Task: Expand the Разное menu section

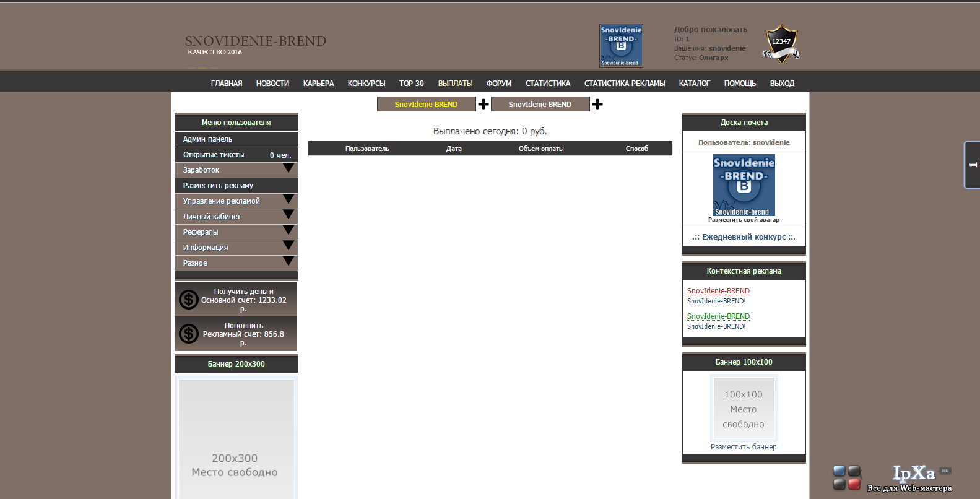Action: [236, 263]
